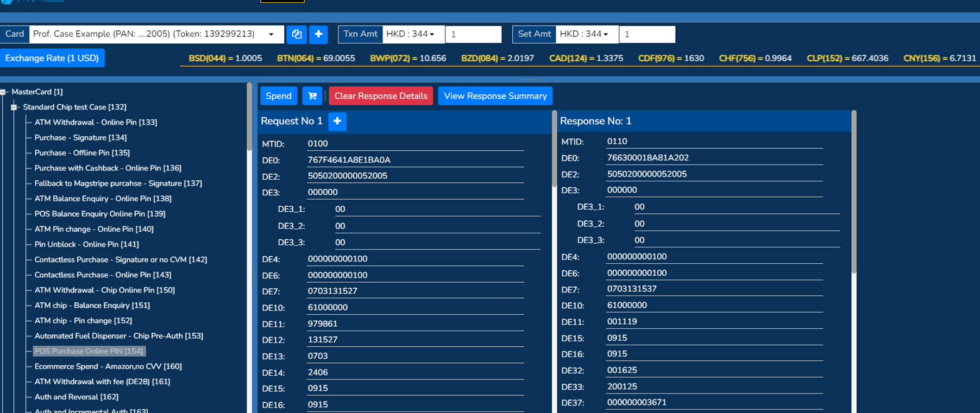Open the Set Amt currency dropdown

[587, 34]
